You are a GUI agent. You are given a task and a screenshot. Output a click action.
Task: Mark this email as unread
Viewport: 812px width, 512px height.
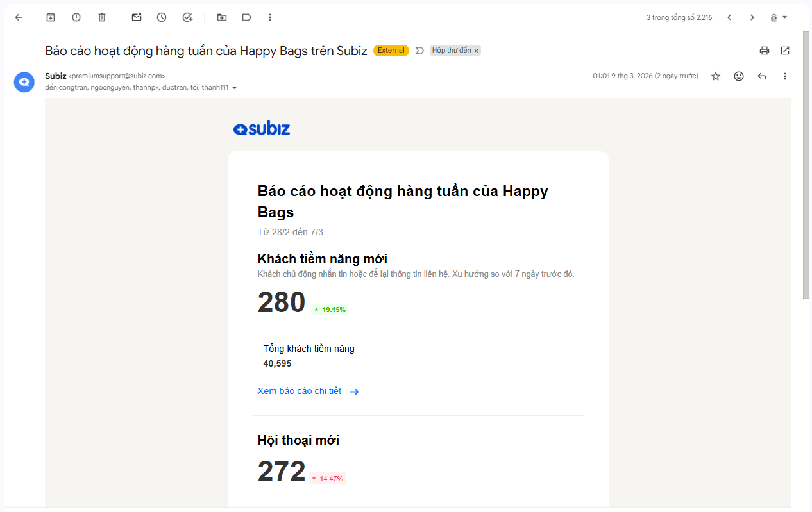137,17
